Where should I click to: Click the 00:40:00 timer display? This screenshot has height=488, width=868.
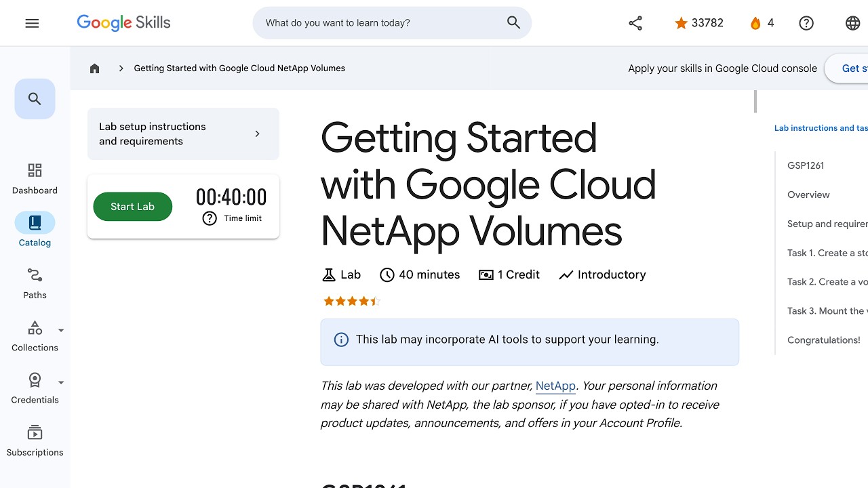231,197
